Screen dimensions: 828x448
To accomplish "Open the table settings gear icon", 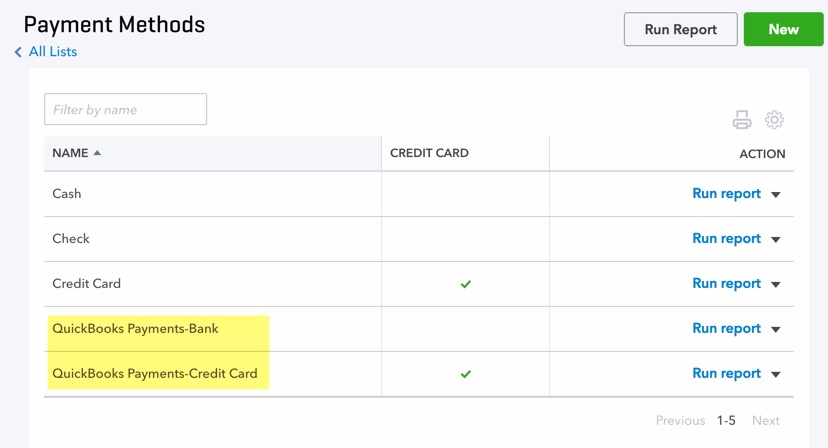I will pos(774,119).
